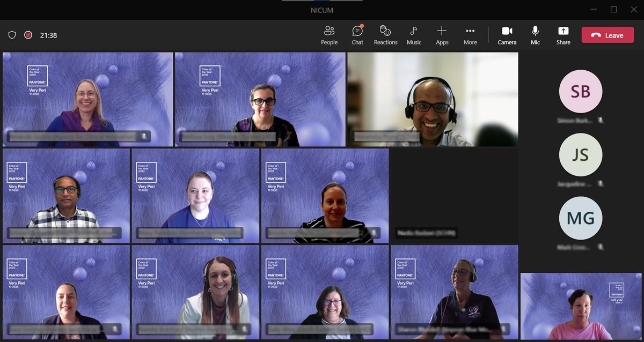This screenshot has width=644, height=342.
Task: Select self-view video in bottom corner
Action: tap(581, 306)
